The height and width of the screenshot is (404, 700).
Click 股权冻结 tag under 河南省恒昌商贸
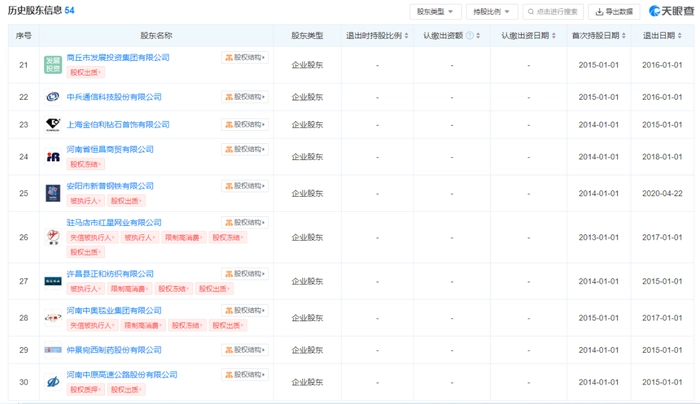point(85,163)
